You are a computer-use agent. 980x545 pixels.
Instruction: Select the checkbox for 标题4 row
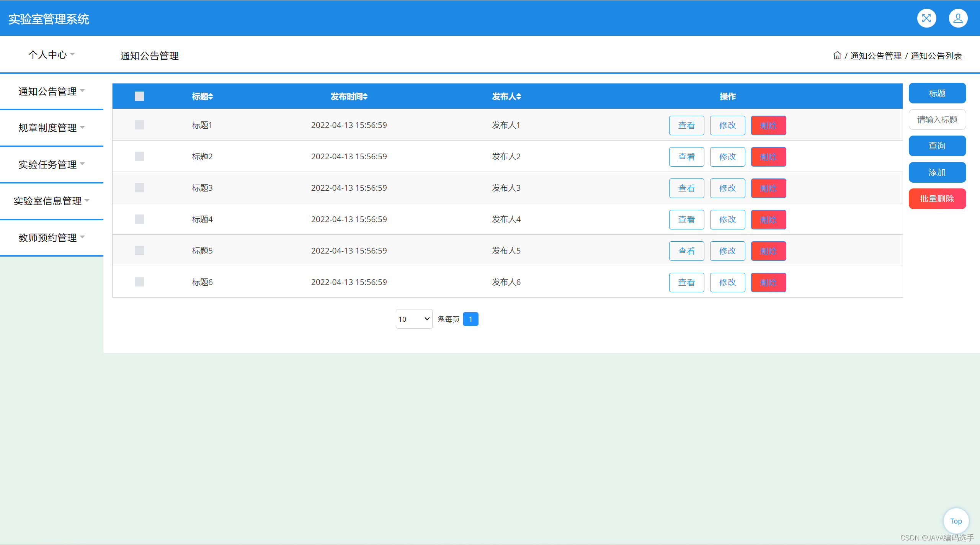(139, 219)
